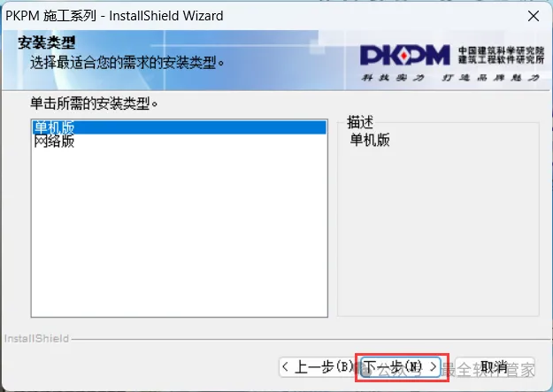This screenshot has height=392, width=553.
Task: Click the 单机版 text in the description panel
Action: click(x=370, y=140)
